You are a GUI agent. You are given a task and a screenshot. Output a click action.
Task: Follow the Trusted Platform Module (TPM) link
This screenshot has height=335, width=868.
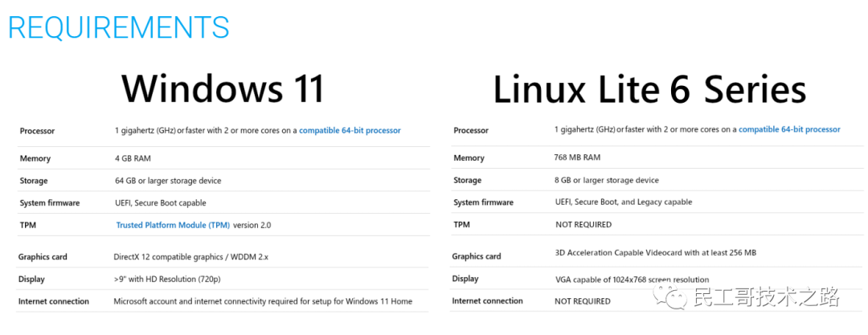click(174, 225)
